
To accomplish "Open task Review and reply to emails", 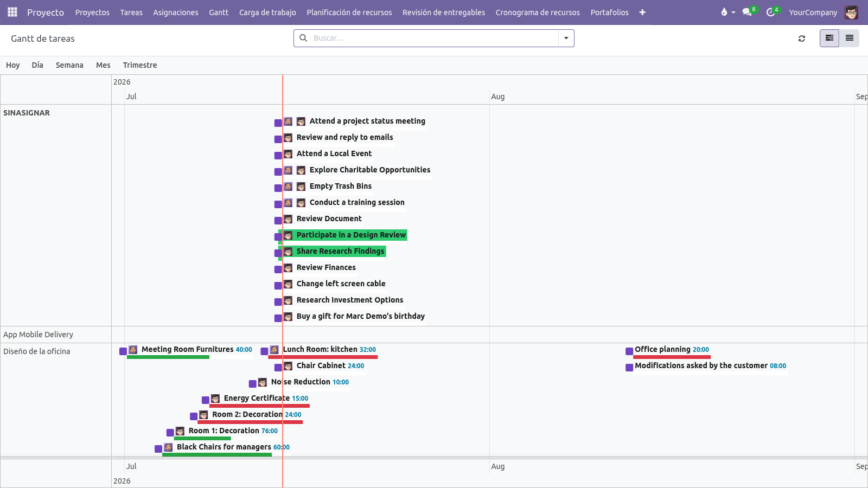I will (344, 137).
